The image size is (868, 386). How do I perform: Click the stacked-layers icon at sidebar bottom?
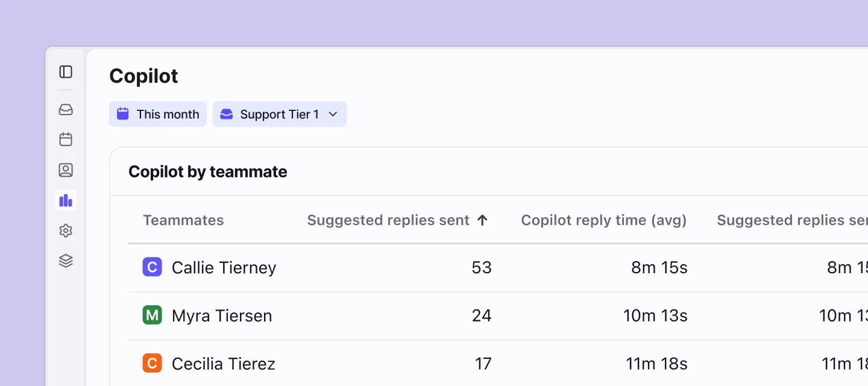click(x=65, y=261)
